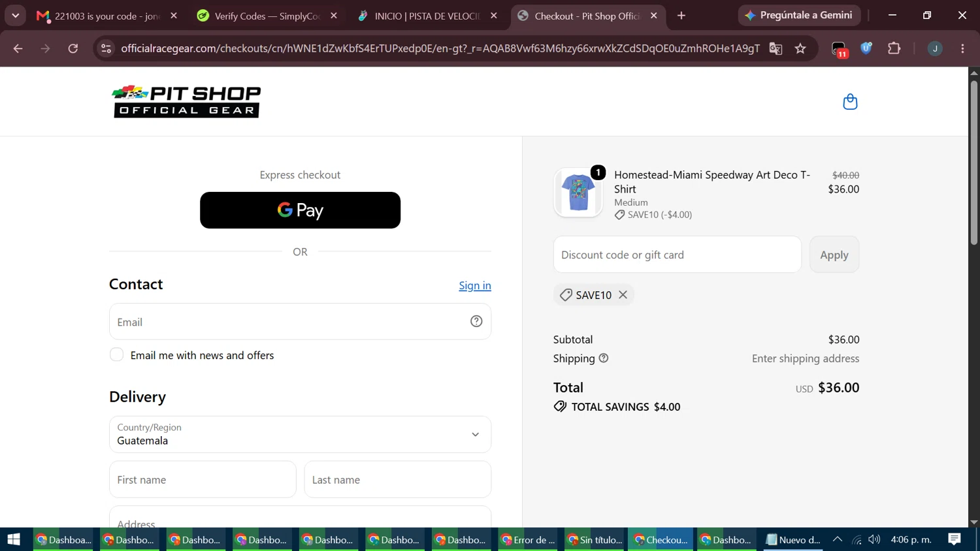This screenshot has width=980, height=551.
Task: Bookmark this page with the star icon
Action: [x=800, y=48]
